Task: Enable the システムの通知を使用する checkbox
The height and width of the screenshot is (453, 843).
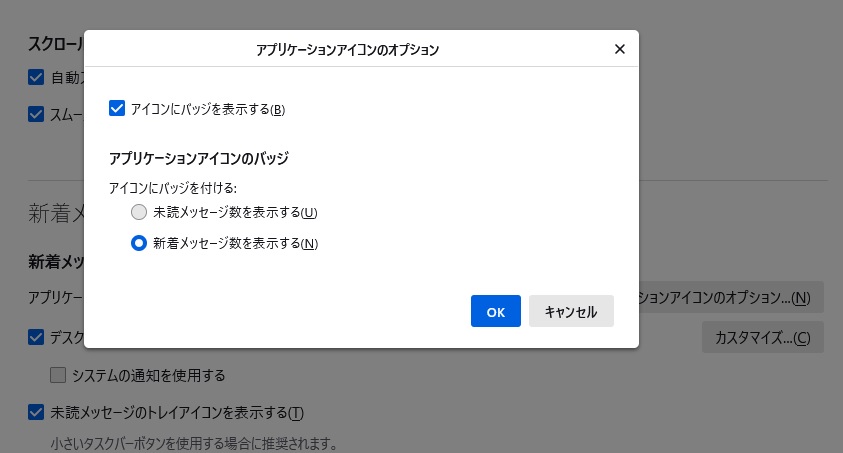Action: 58,375
